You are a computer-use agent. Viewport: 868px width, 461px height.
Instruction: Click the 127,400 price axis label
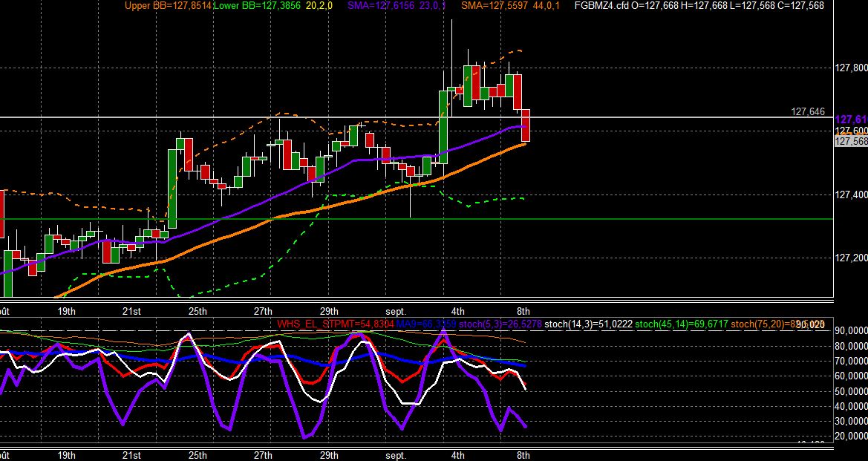click(851, 194)
